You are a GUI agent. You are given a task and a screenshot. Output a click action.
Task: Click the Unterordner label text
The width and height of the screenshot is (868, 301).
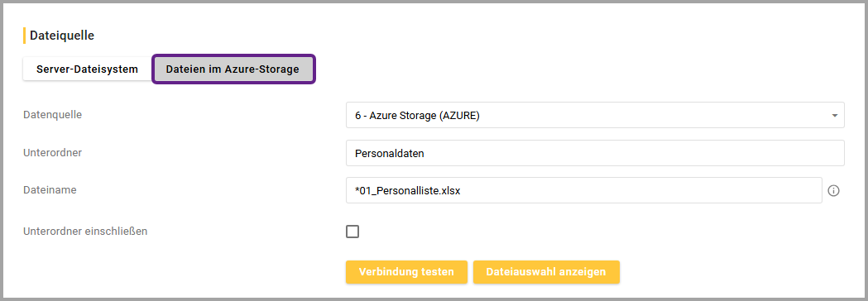click(53, 152)
